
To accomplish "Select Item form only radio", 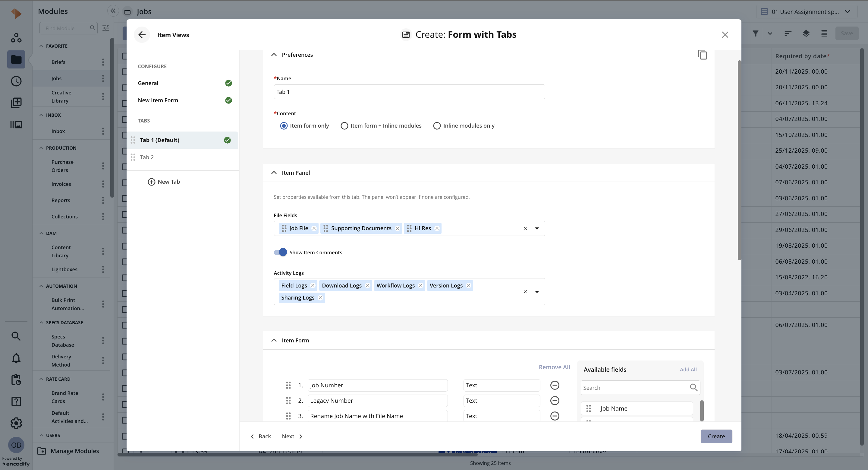I will [x=284, y=126].
